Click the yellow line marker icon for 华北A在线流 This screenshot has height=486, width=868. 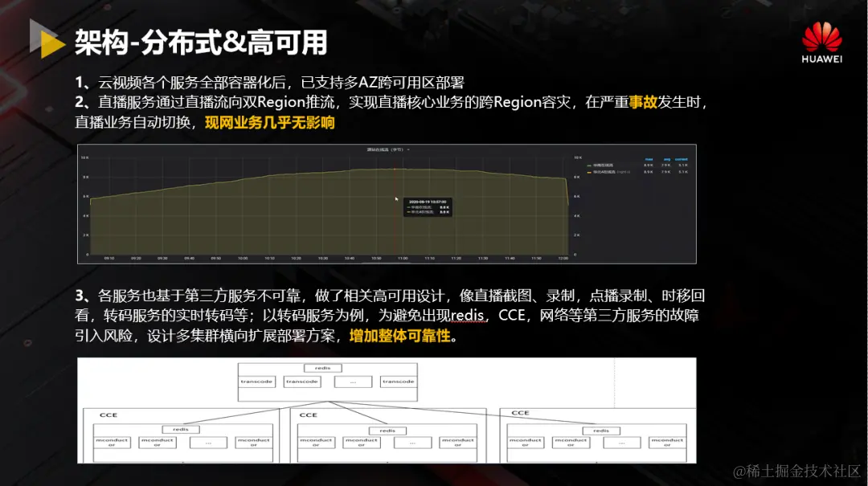(x=589, y=172)
